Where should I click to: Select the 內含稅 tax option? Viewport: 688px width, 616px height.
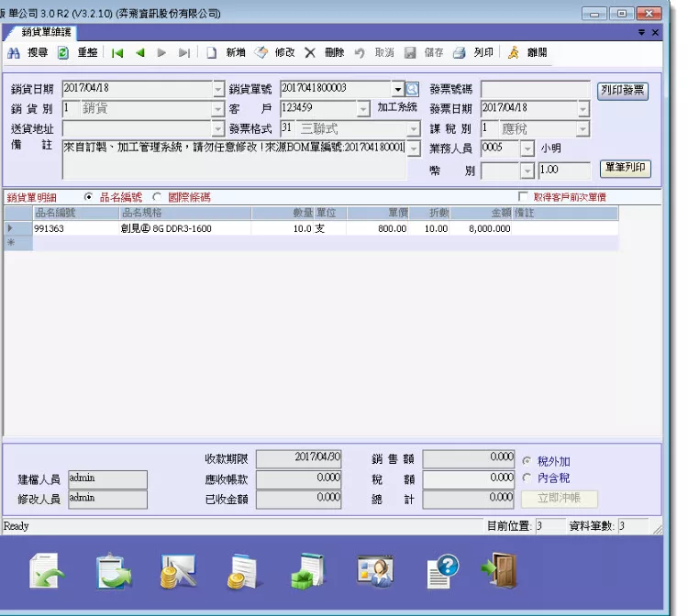(x=527, y=478)
